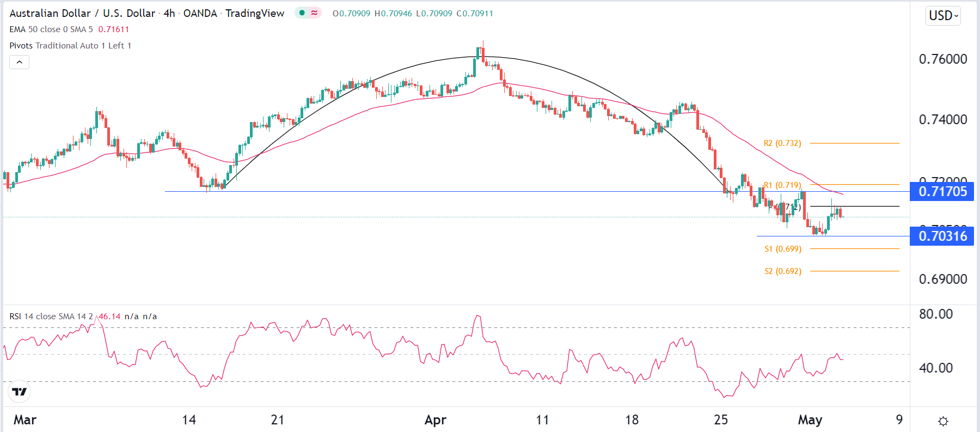Image resolution: width=980 pixels, height=432 pixels.
Task: Click the Apr date on time axis
Action: pos(436,420)
